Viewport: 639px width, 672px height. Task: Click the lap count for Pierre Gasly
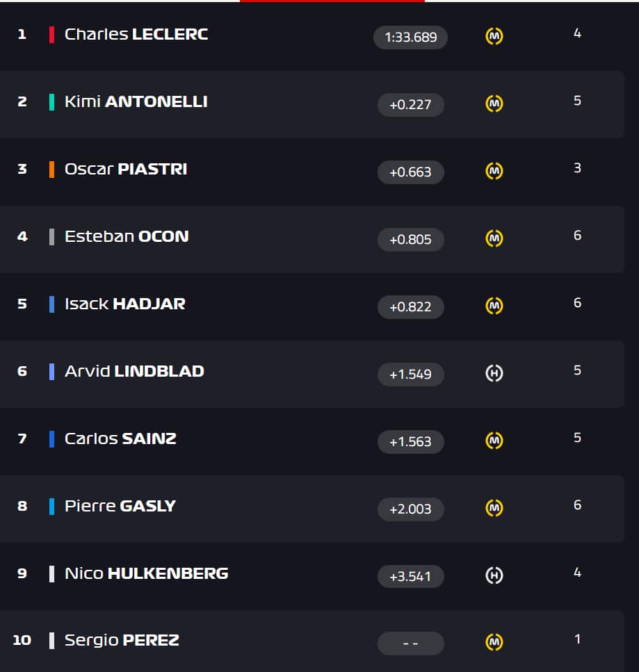point(577,506)
